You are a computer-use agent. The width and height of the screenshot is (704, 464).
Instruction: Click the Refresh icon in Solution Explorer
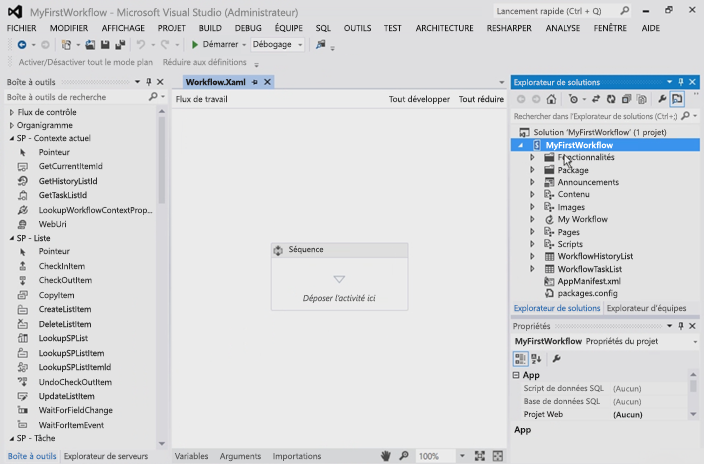tap(611, 99)
